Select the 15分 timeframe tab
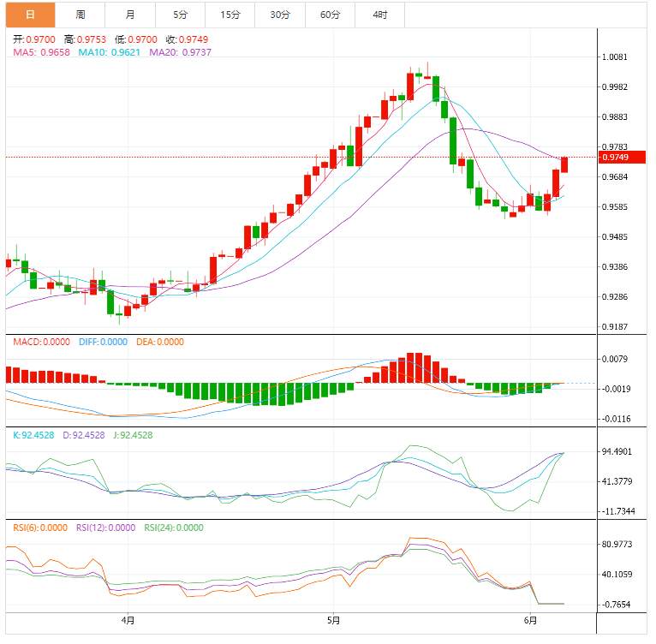 coord(230,15)
